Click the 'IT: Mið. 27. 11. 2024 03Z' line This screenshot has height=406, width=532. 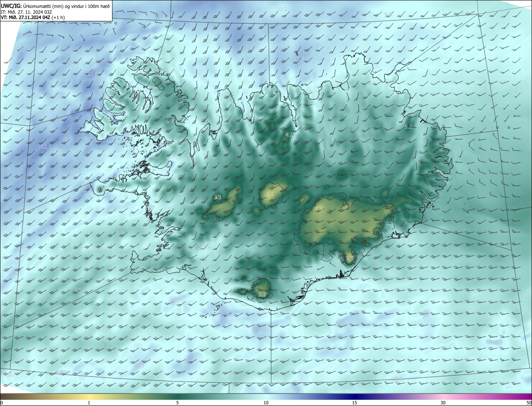pos(27,12)
